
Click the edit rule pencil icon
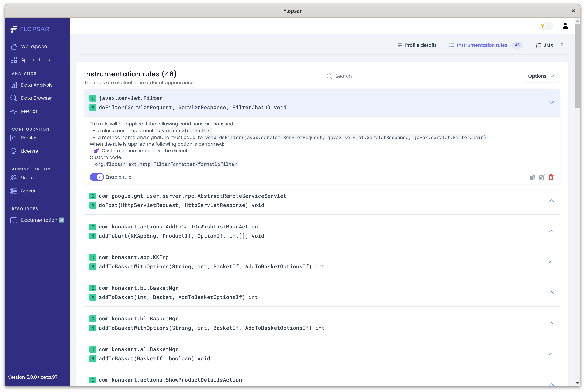542,177
